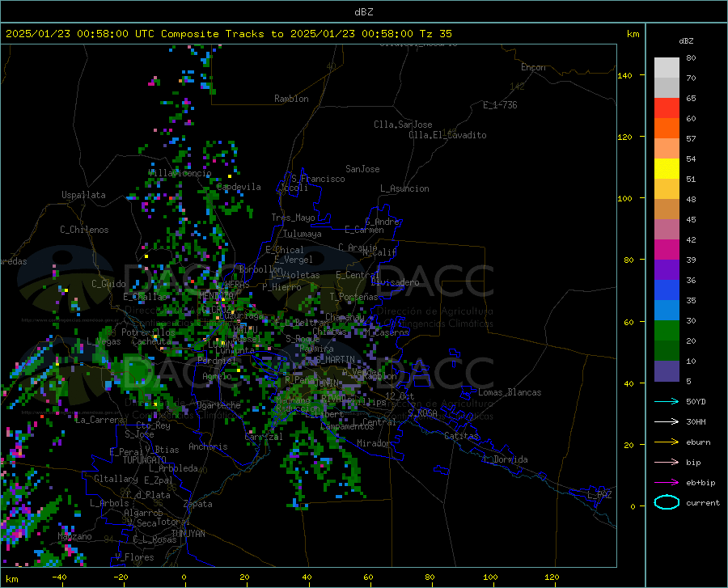Click the cyan 50YD arrow legend icon
728x588 pixels.
tap(667, 401)
